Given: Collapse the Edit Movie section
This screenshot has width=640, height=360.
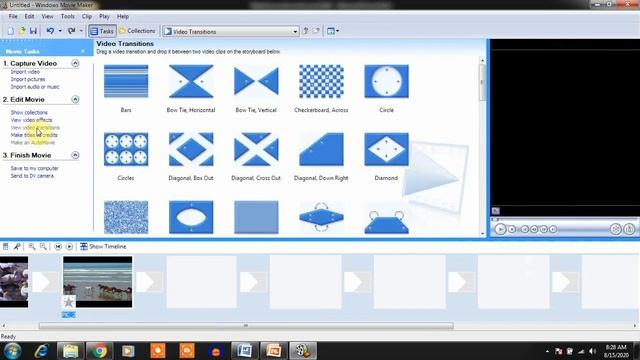Looking at the screenshot, I should [75, 99].
